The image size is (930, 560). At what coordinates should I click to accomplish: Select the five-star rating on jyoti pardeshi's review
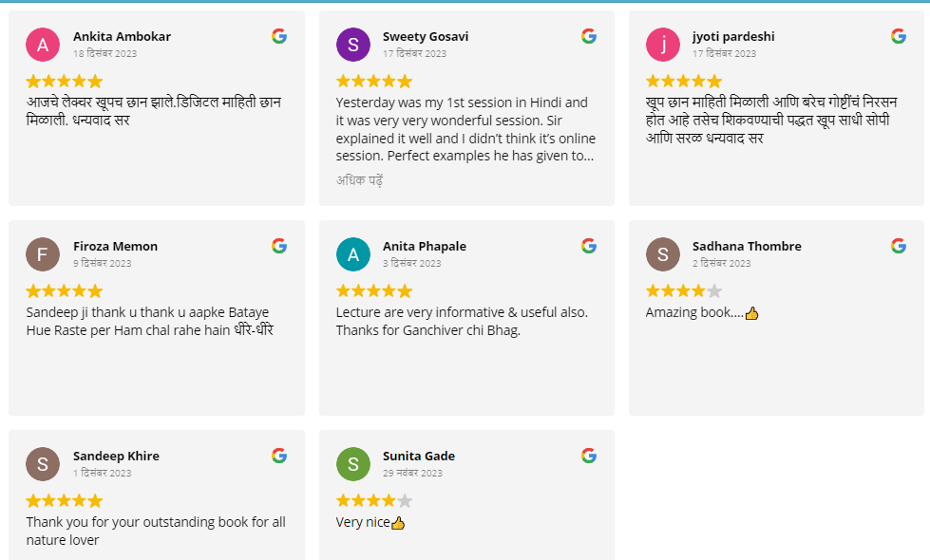tap(683, 81)
